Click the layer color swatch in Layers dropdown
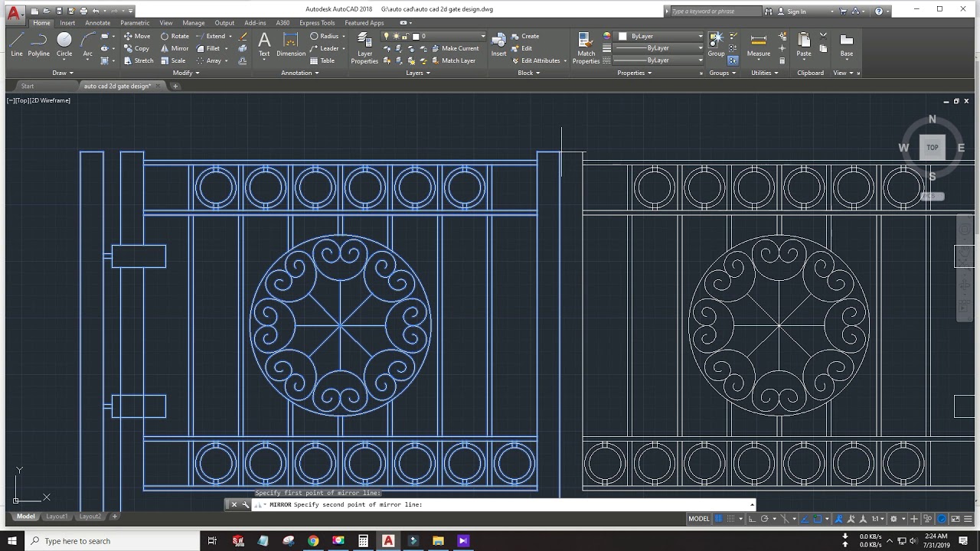Viewport: 980px width, 551px height. [x=416, y=36]
